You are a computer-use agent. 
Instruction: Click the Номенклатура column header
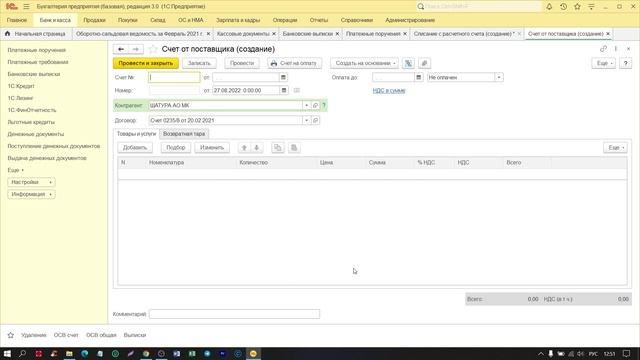point(167,162)
